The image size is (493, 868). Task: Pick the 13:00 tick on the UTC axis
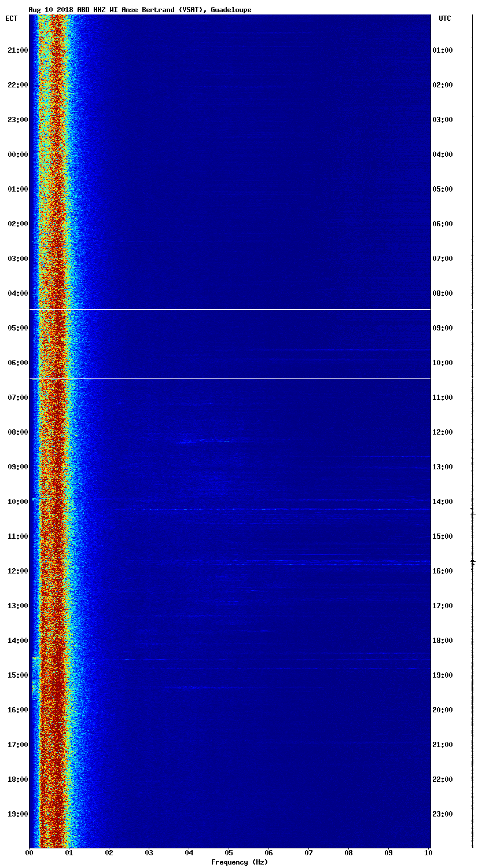tap(442, 467)
